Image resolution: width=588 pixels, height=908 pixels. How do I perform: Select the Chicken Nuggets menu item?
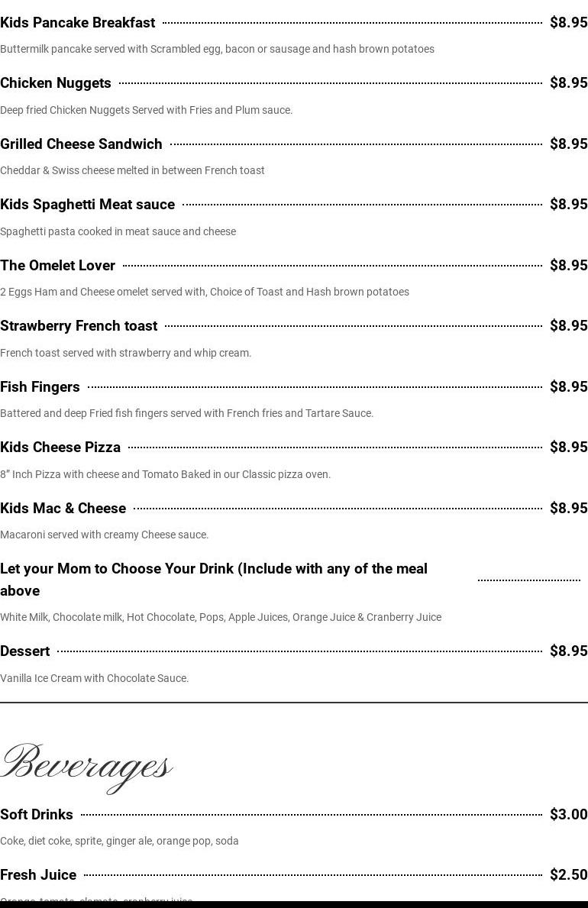point(56,83)
